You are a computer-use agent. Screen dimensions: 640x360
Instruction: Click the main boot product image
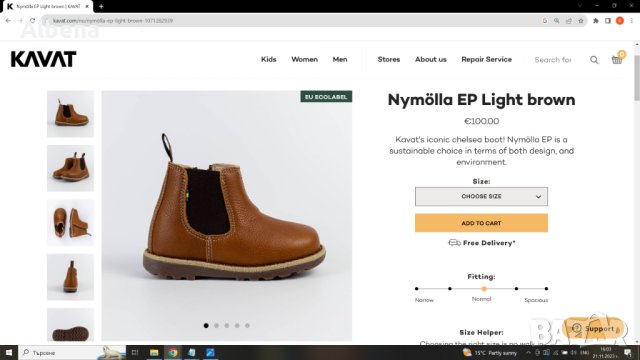[x=227, y=216]
